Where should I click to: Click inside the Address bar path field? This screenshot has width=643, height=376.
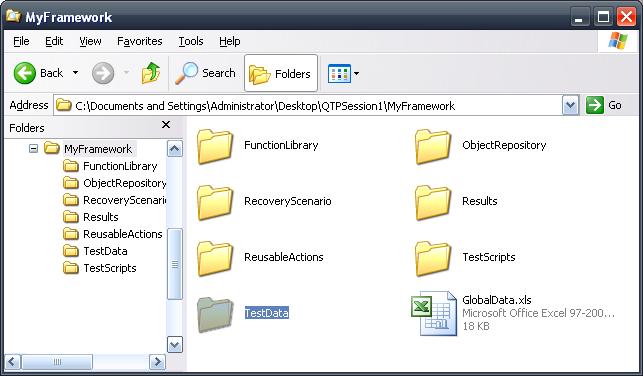[x=308, y=106]
